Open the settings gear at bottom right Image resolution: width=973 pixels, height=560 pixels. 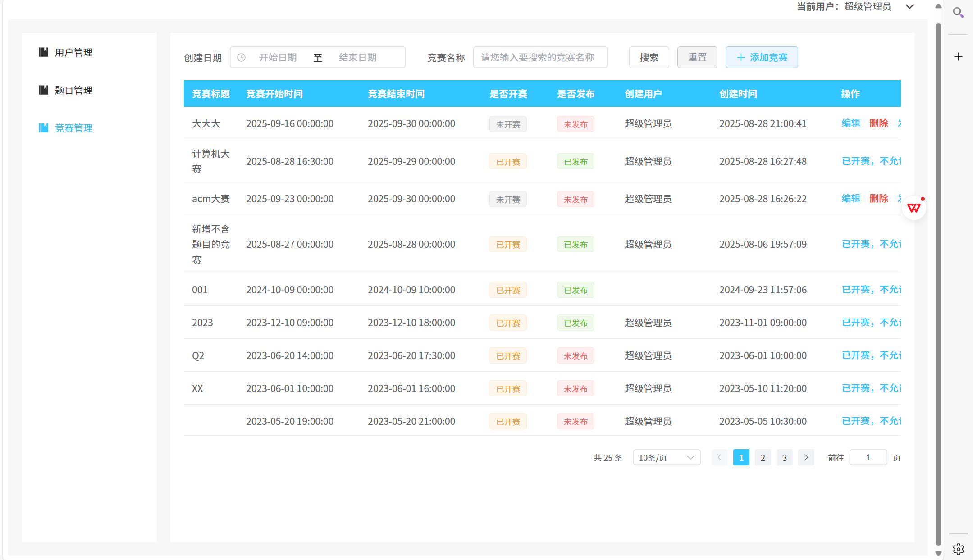pos(958,549)
